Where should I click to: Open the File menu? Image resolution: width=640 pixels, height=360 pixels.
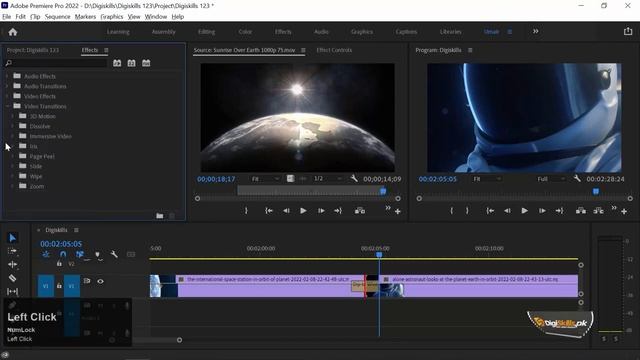pyautogui.click(x=7, y=17)
